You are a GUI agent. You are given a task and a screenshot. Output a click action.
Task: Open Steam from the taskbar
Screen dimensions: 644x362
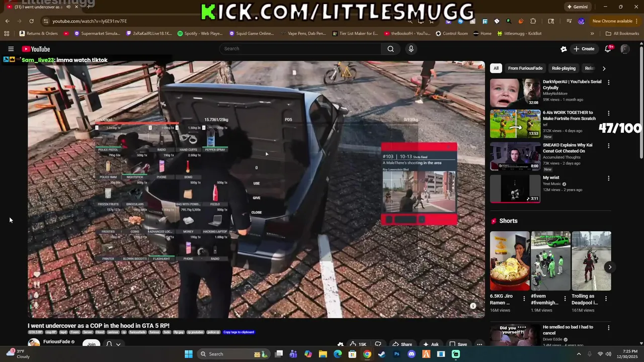point(382,354)
